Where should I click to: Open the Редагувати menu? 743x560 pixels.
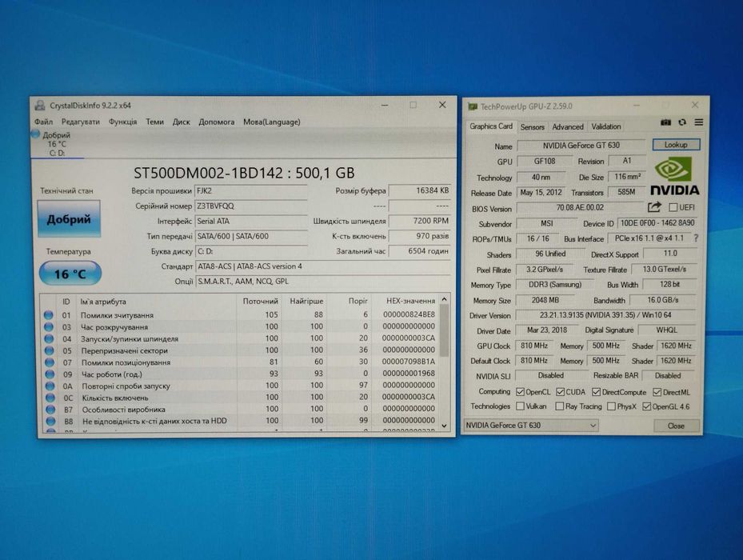coord(81,122)
